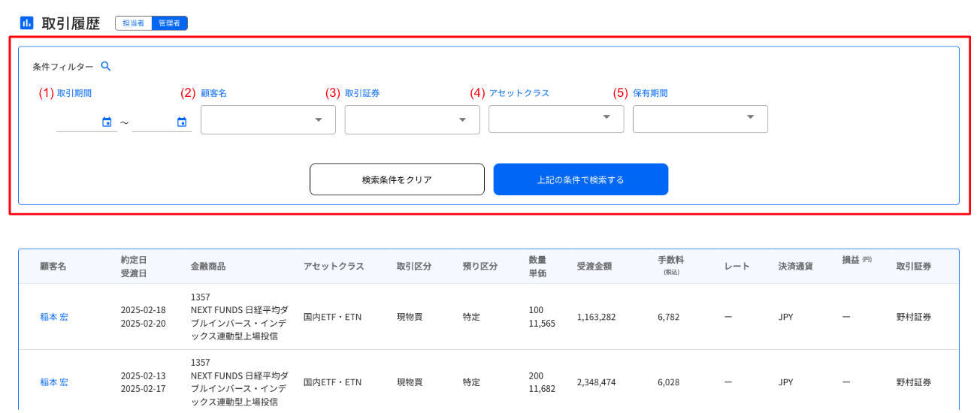Click the レート column header

(x=737, y=267)
